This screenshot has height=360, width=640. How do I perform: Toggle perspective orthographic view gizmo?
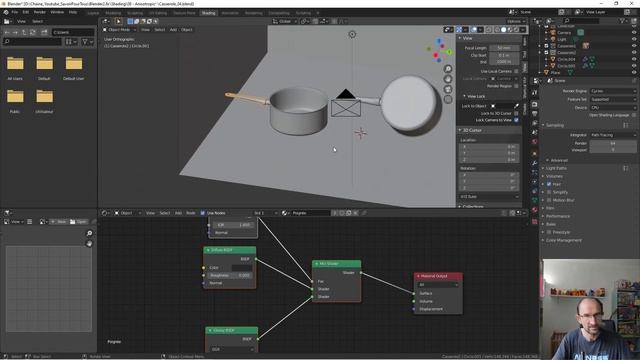point(448,100)
